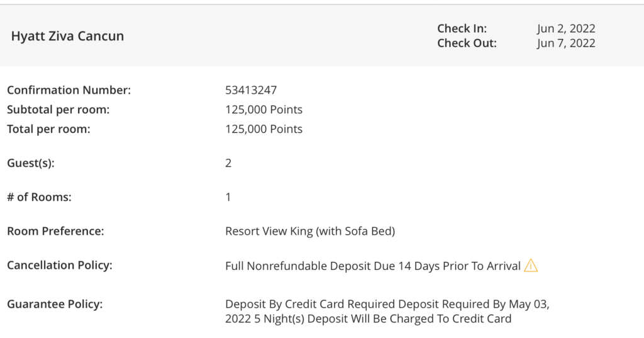Select the Check In date Jun 2, 2022
Viewport: 644px width, 338px height.
[x=566, y=28]
